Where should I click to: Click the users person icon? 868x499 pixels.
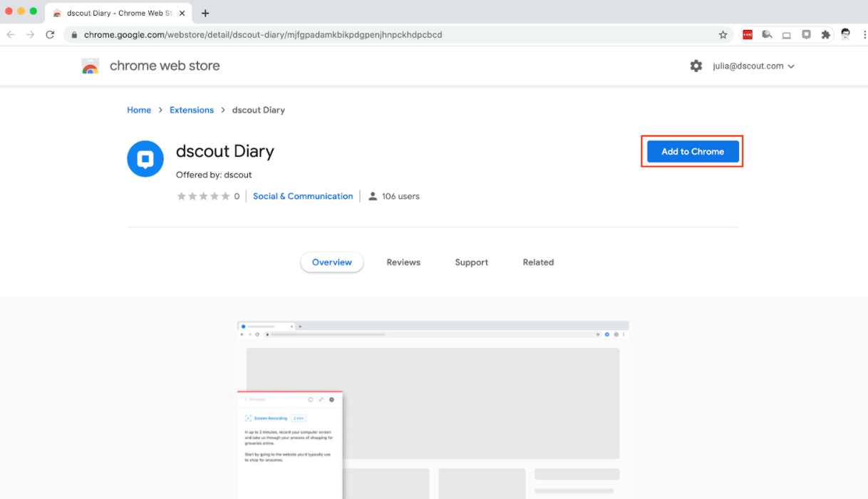coord(372,196)
